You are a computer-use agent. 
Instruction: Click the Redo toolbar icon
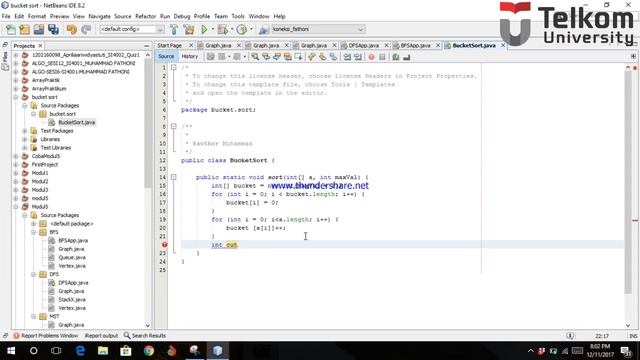[86, 29]
